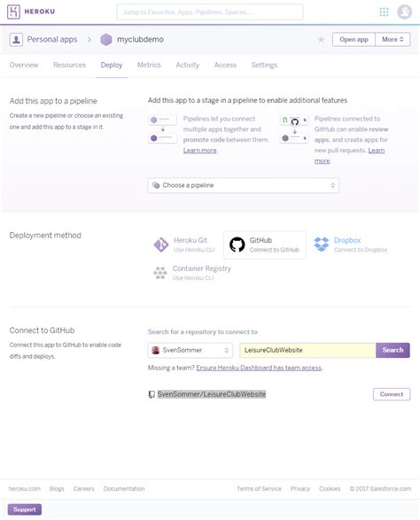Click the Heroku logo icon
Screen dimensions: 420x520
coord(13,12)
